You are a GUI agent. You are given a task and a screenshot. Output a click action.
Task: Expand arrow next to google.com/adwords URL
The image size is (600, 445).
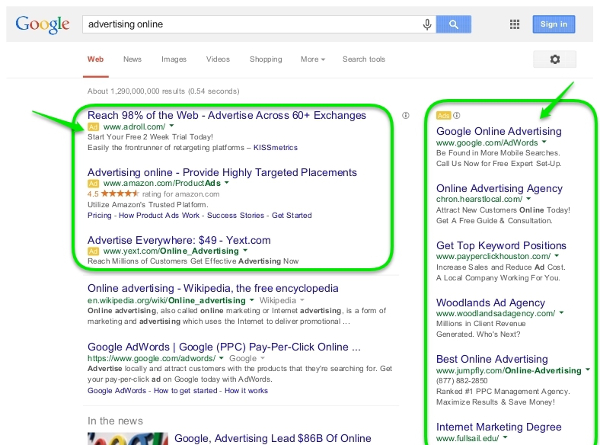[x=221, y=358]
